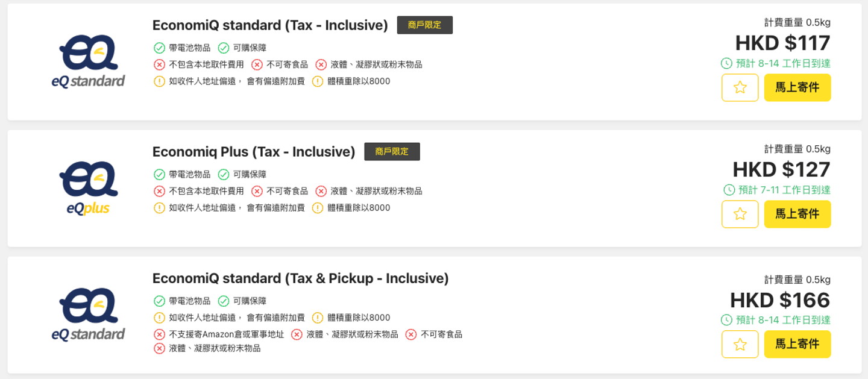Click the eQ standard logo in first listing
Viewport: 868px width, 379px height.
(x=88, y=61)
